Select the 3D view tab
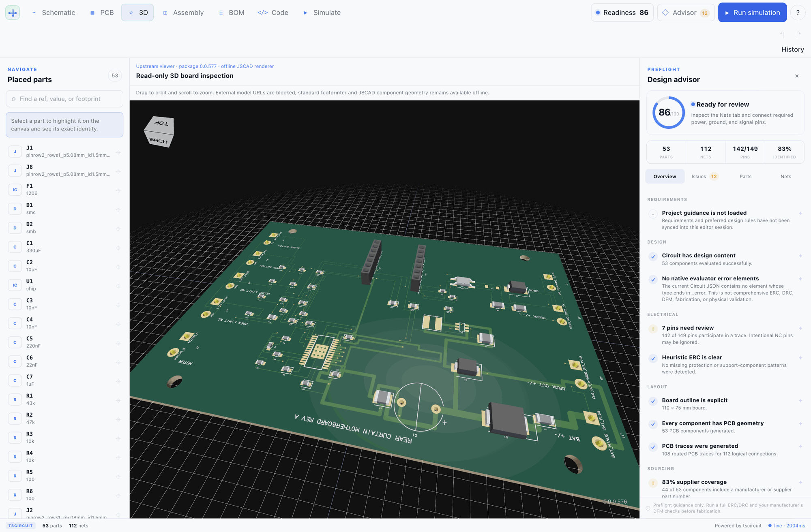Image resolution: width=811 pixels, height=532 pixels. 137,13
